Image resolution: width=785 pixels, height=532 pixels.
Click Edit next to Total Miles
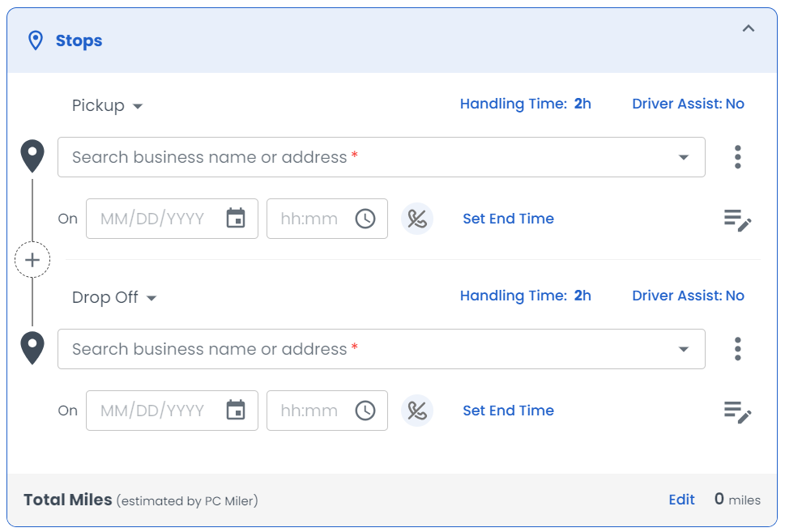[x=681, y=500]
